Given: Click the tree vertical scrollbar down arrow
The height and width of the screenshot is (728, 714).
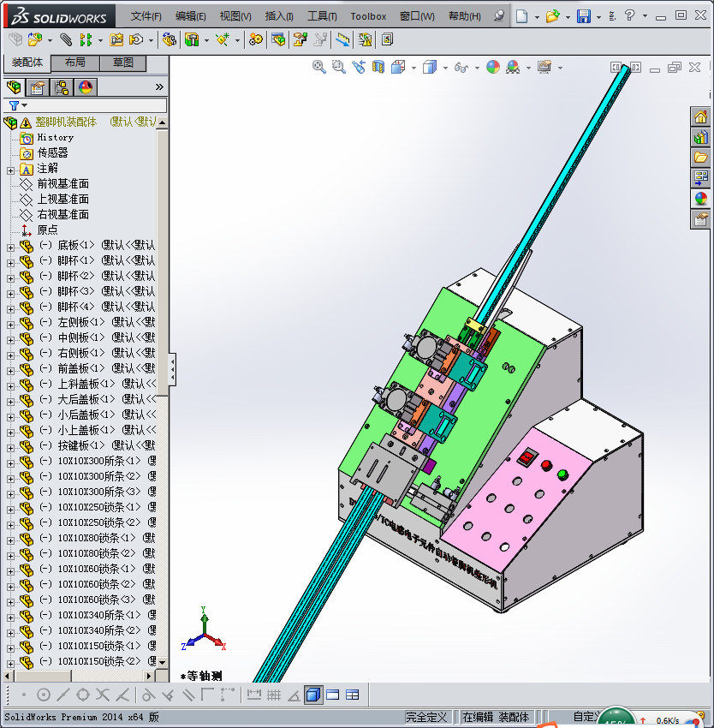Looking at the screenshot, I should [x=162, y=662].
